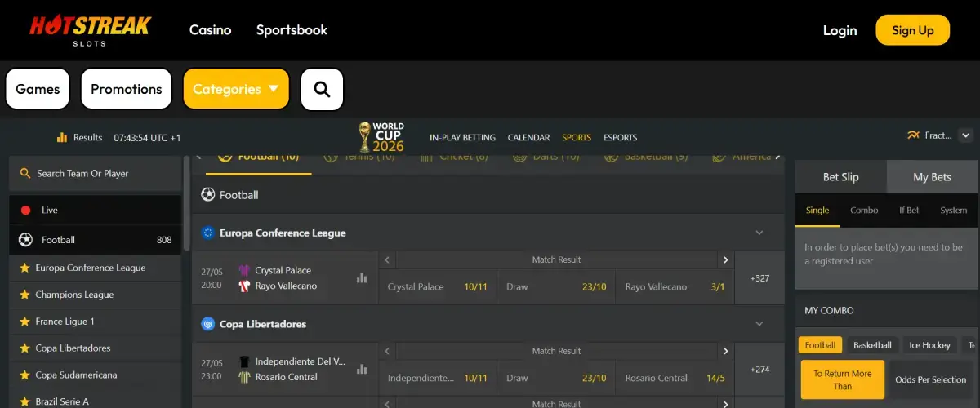Open the Categories dropdown
This screenshot has height=408, width=980.
236,89
